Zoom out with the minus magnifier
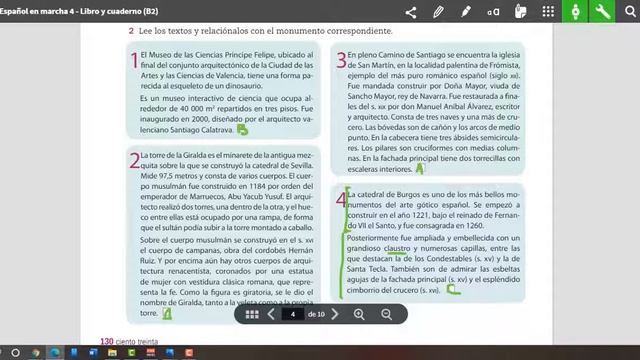This screenshot has width=640, height=360. [387, 314]
